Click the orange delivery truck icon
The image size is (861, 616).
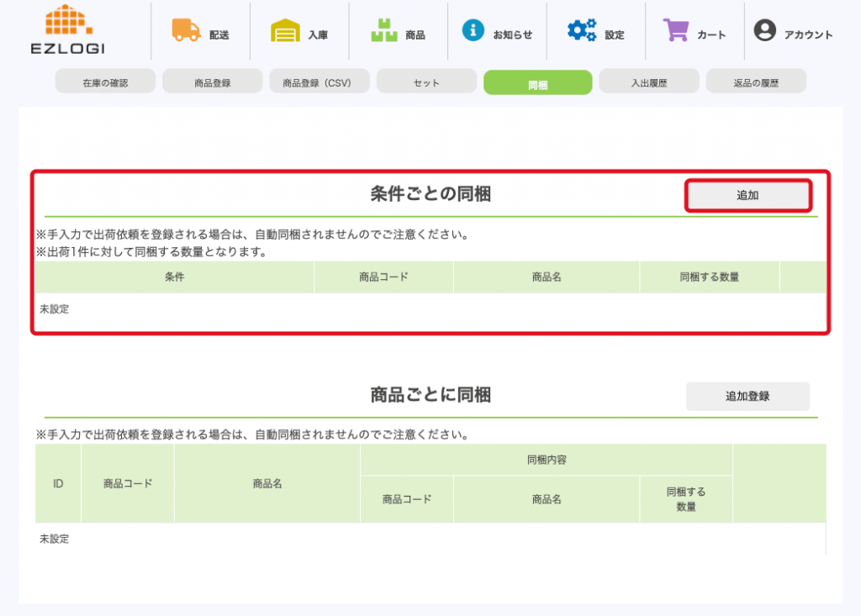[x=186, y=30]
